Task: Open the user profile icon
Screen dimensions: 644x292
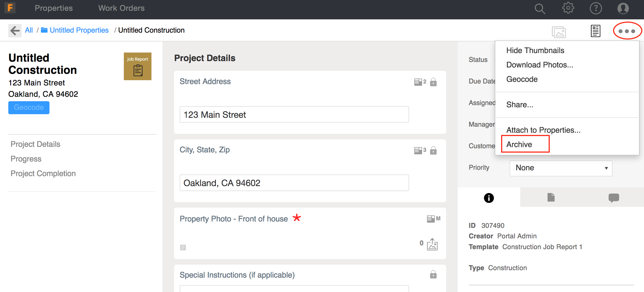Action: [623, 8]
